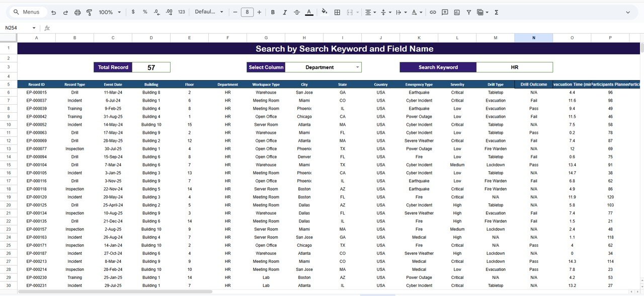
Task: Click the redo button
Action: 65,12
